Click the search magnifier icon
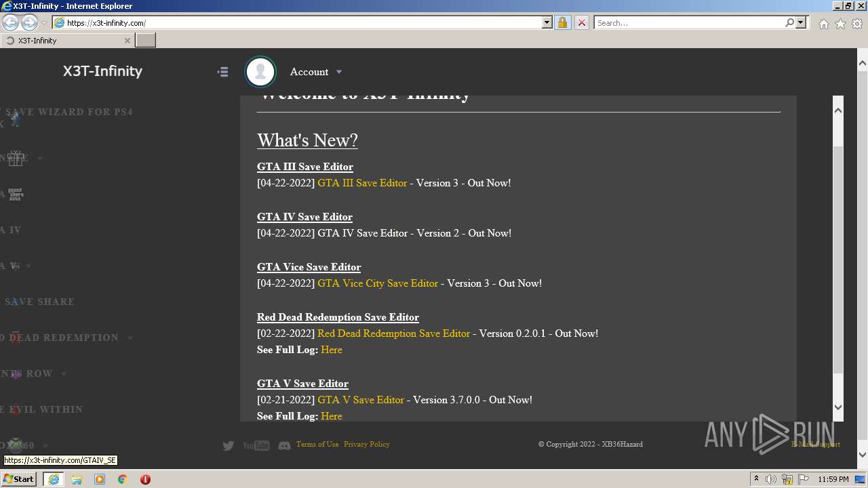This screenshot has width=868, height=488. click(789, 22)
